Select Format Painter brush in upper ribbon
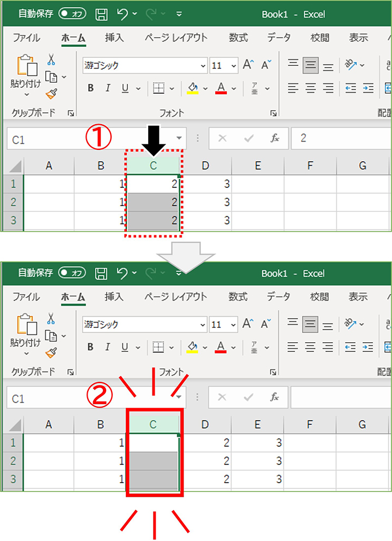Screen dimensions: 392x541 pyautogui.click(x=51, y=94)
